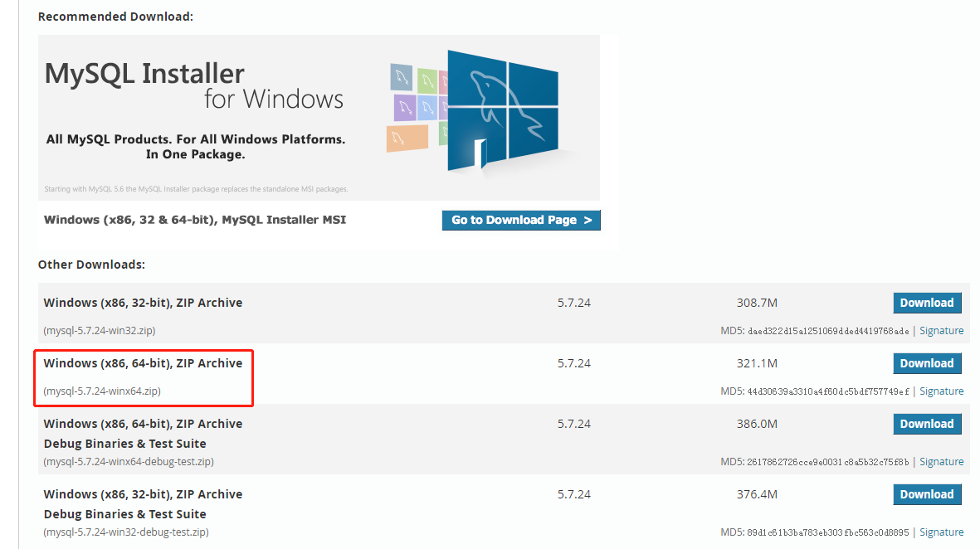Open the Go to Download Page button
The width and height of the screenshot is (980, 549).
pyautogui.click(x=520, y=220)
